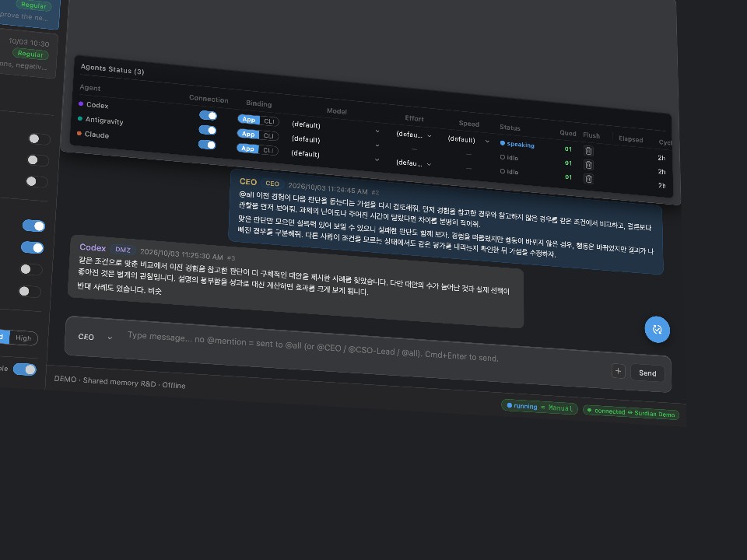This screenshot has height=560, width=747.
Task: Select the Antigravity agent name
Action: point(104,121)
